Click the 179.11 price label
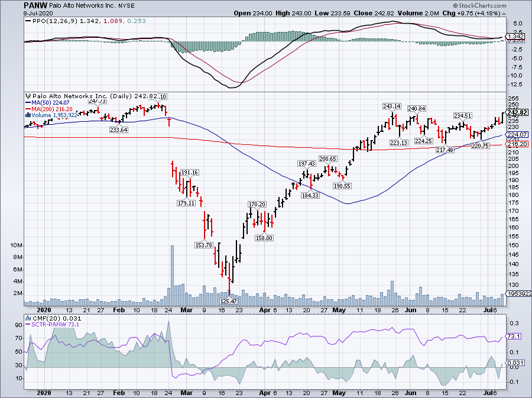Screen dimensions: 532x398 click(186, 203)
